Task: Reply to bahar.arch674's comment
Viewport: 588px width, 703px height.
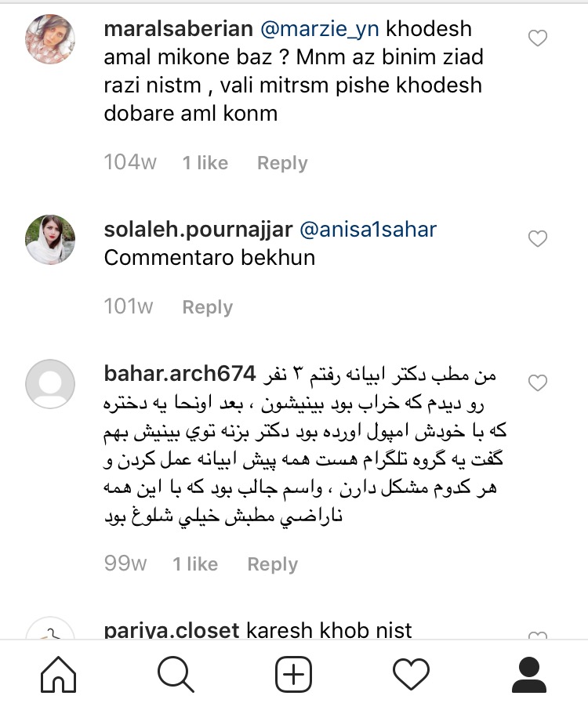Action: (272, 564)
